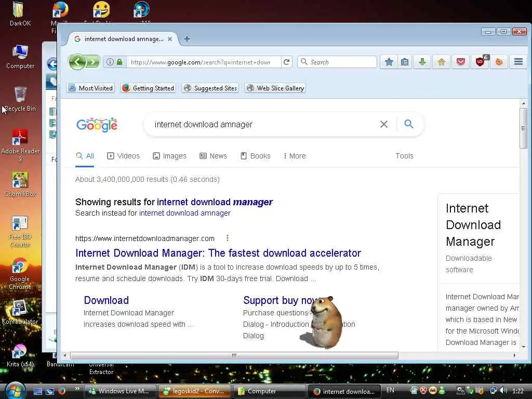Switch to Videos search tab
Image resolution: width=532 pixels, height=399 pixels.
pos(124,156)
